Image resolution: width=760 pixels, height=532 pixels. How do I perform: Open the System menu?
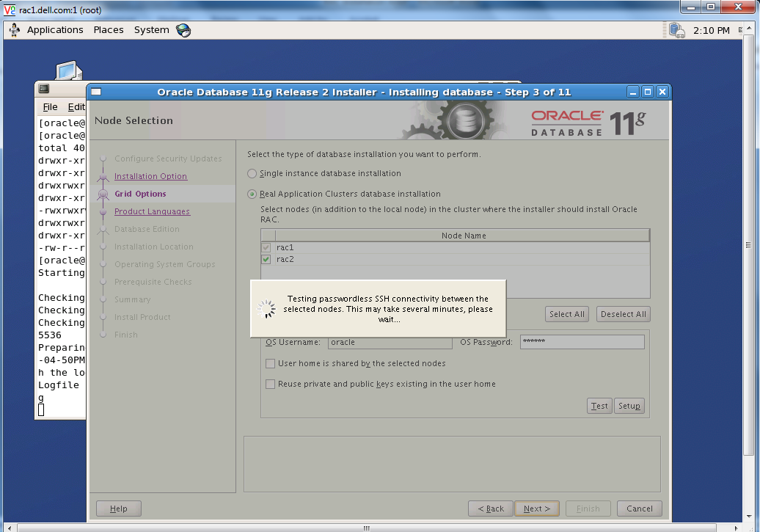[x=151, y=30]
